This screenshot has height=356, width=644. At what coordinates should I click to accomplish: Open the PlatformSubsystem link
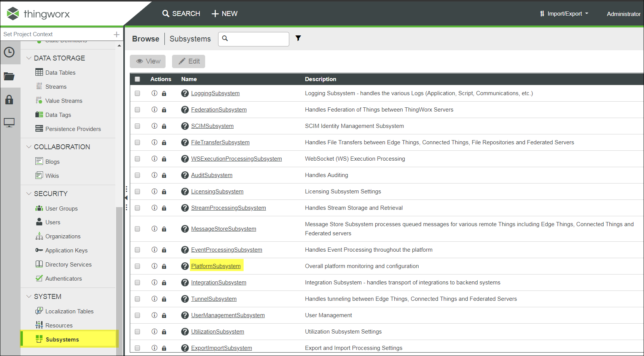point(216,266)
